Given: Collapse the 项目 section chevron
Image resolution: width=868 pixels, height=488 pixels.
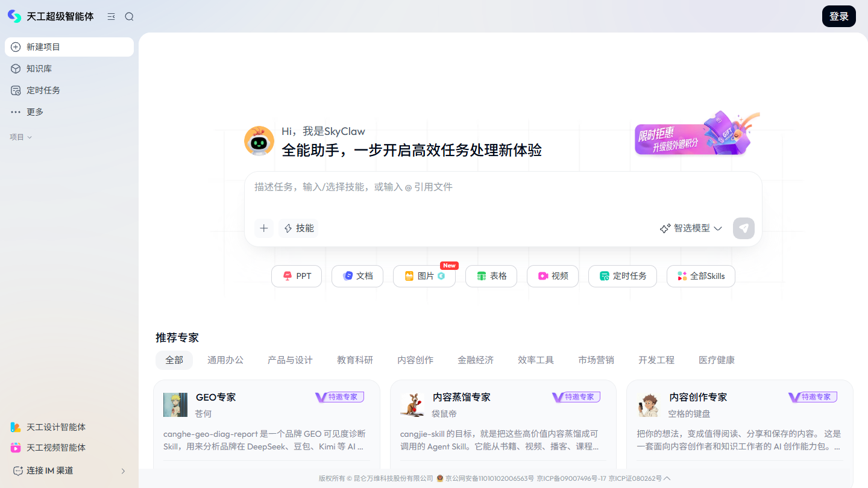Looking at the screenshot, I should tap(30, 137).
